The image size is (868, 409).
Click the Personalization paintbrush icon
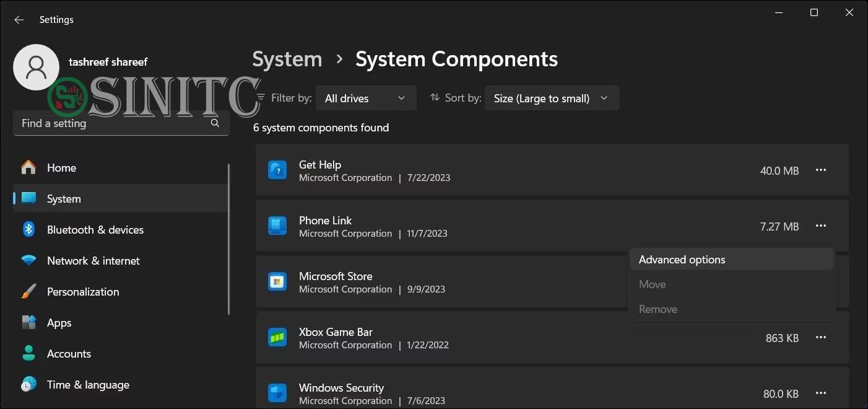[x=28, y=291]
